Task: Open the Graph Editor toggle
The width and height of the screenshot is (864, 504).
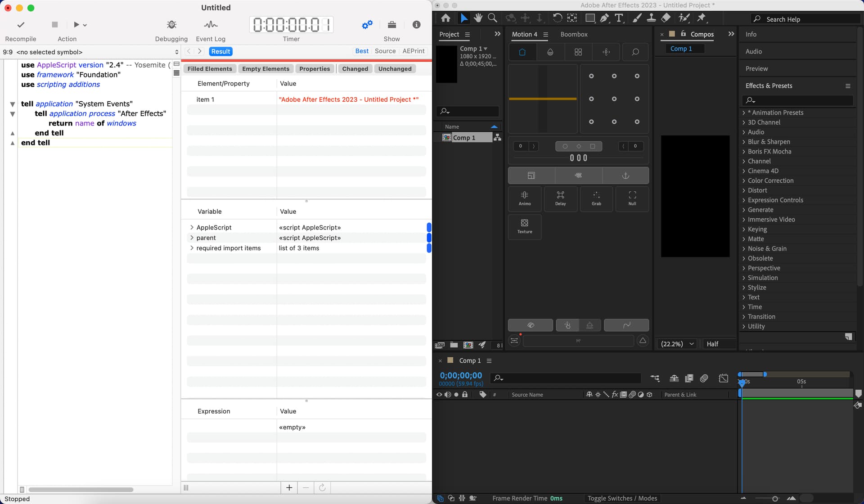Action: (x=724, y=378)
